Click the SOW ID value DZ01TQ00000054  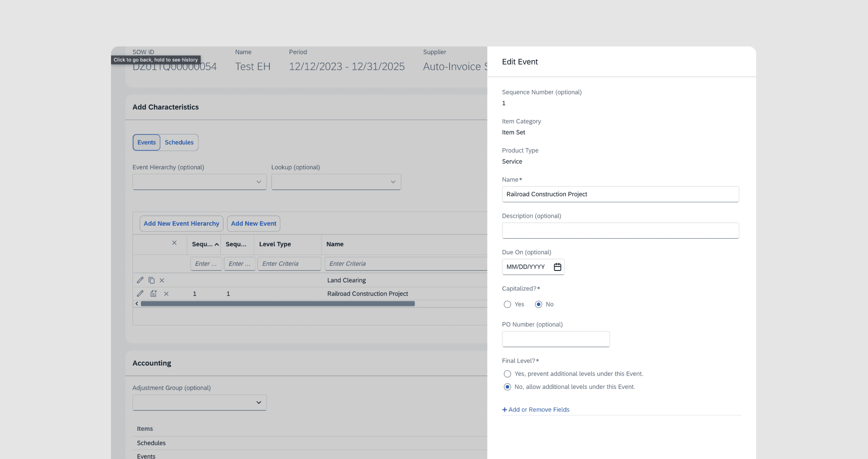point(175,66)
